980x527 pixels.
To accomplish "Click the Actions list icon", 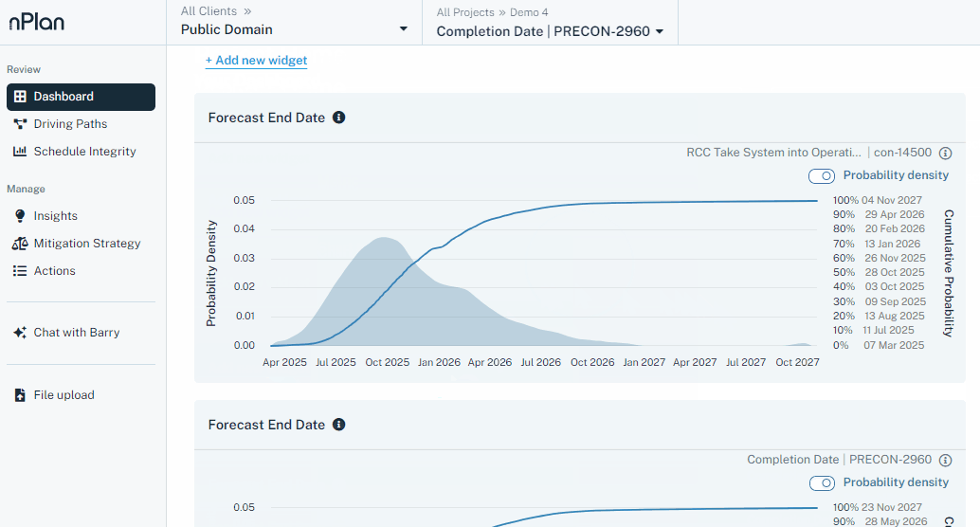I will (20, 271).
